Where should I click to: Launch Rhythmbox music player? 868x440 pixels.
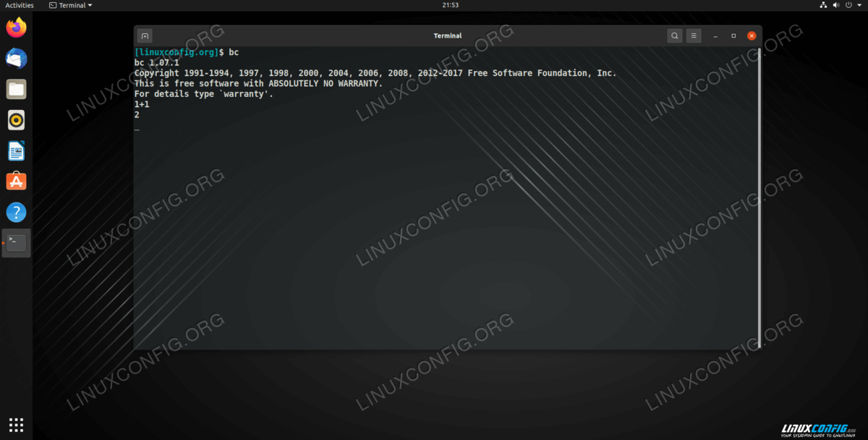pyautogui.click(x=16, y=120)
